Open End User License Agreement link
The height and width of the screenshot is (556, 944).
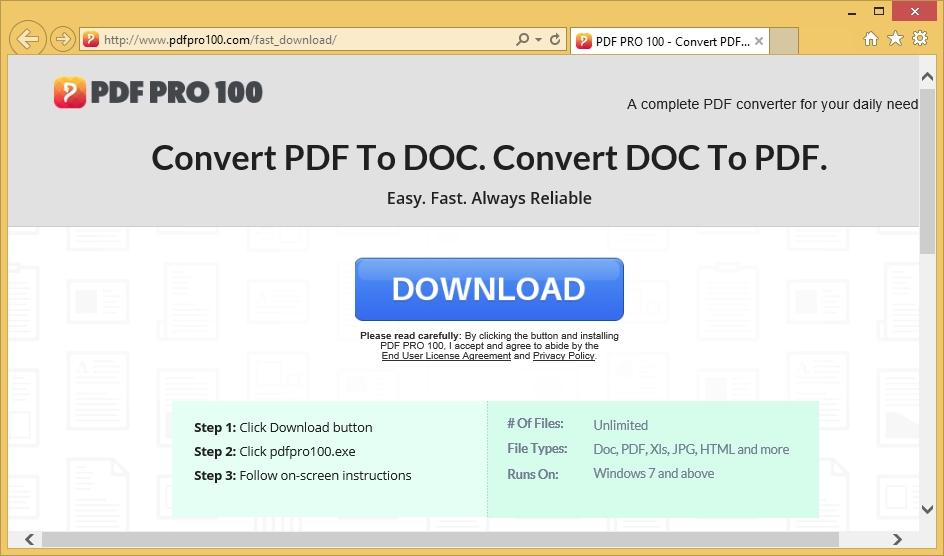click(x=446, y=356)
